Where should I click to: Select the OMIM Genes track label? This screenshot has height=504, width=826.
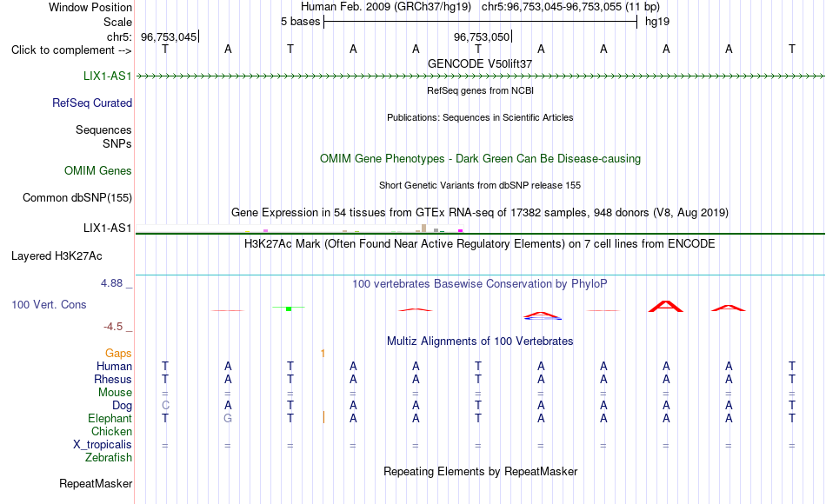pos(98,170)
